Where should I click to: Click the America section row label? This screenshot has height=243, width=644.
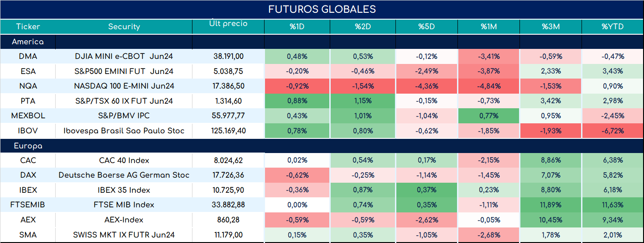[x=28, y=42]
